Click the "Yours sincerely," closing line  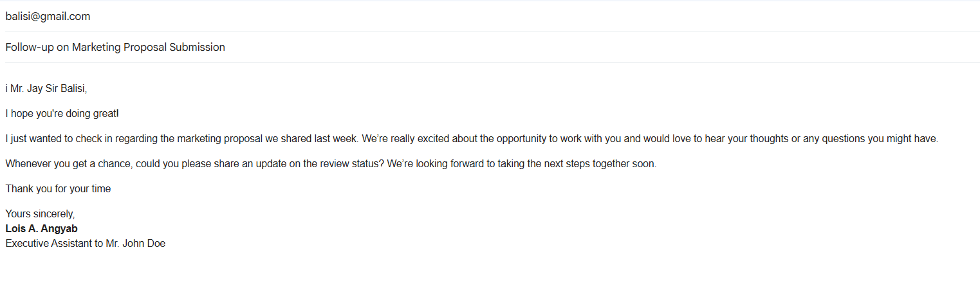(x=40, y=214)
